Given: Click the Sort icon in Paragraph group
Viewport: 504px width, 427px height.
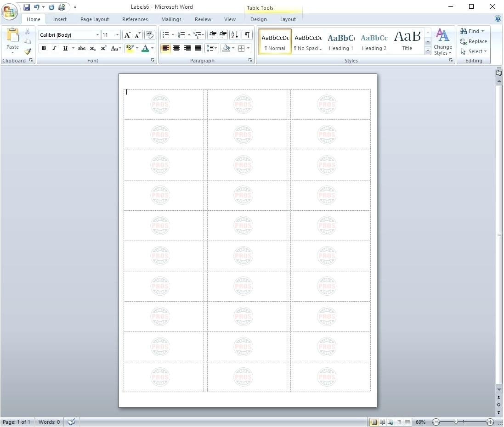Looking at the screenshot, I should [x=234, y=35].
